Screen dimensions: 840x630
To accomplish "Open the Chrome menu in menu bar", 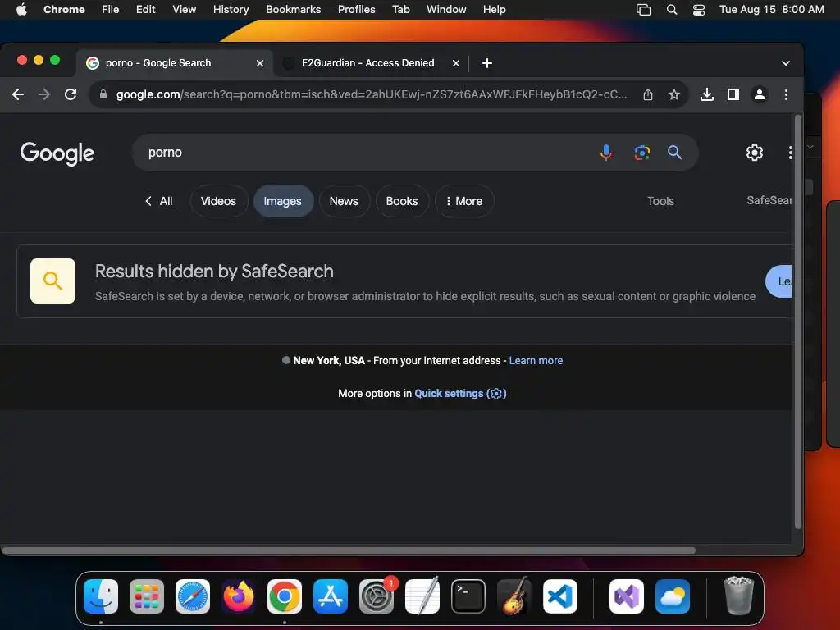I will click(64, 10).
